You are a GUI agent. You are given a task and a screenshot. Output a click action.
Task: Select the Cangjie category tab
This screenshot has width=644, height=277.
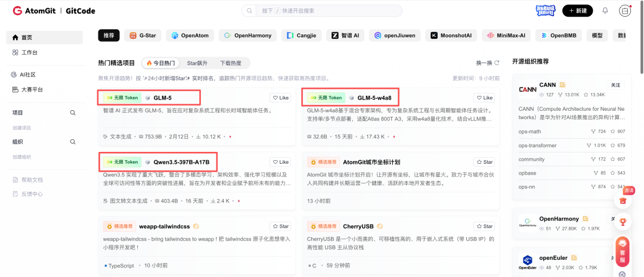(x=302, y=35)
